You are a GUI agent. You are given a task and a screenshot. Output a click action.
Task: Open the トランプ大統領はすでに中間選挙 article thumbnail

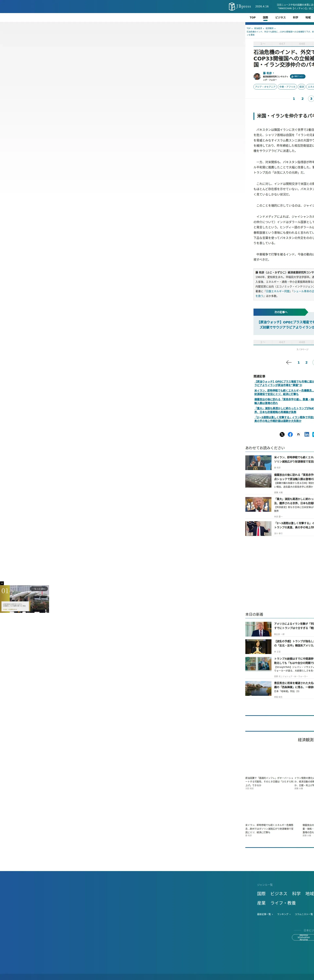[258, 664]
